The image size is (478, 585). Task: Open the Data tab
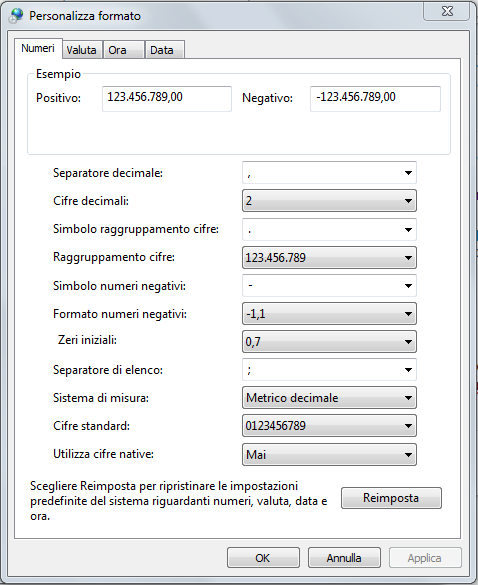pyautogui.click(x=165, y=50)
